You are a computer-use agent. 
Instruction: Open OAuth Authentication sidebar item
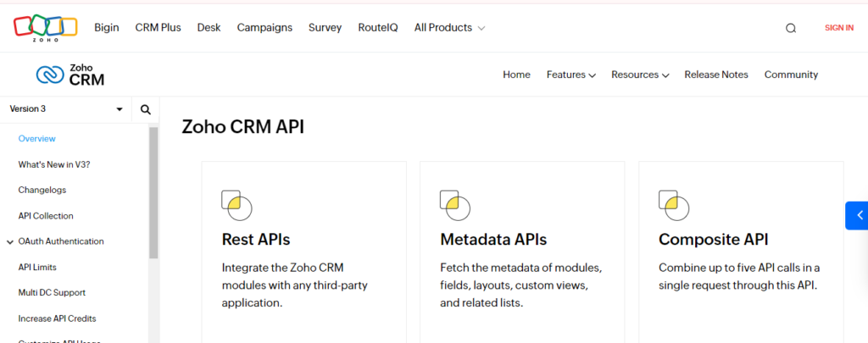(x=61, y=241)
